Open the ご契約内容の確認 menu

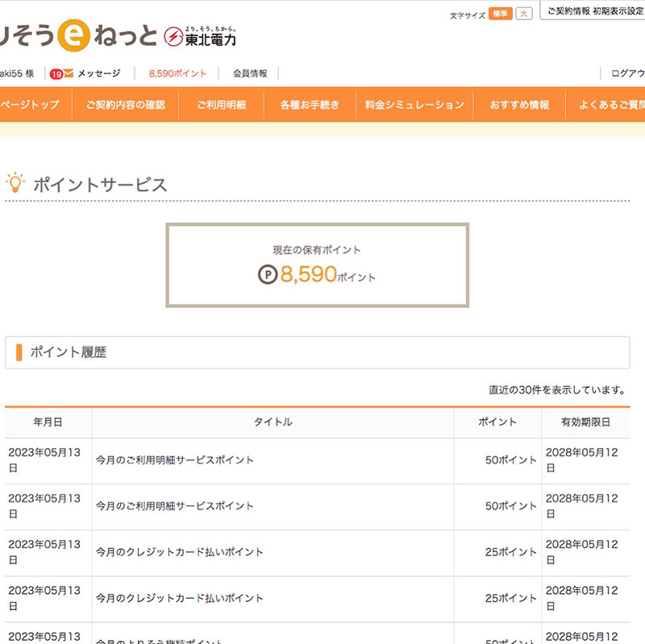[x=125, y=105]
